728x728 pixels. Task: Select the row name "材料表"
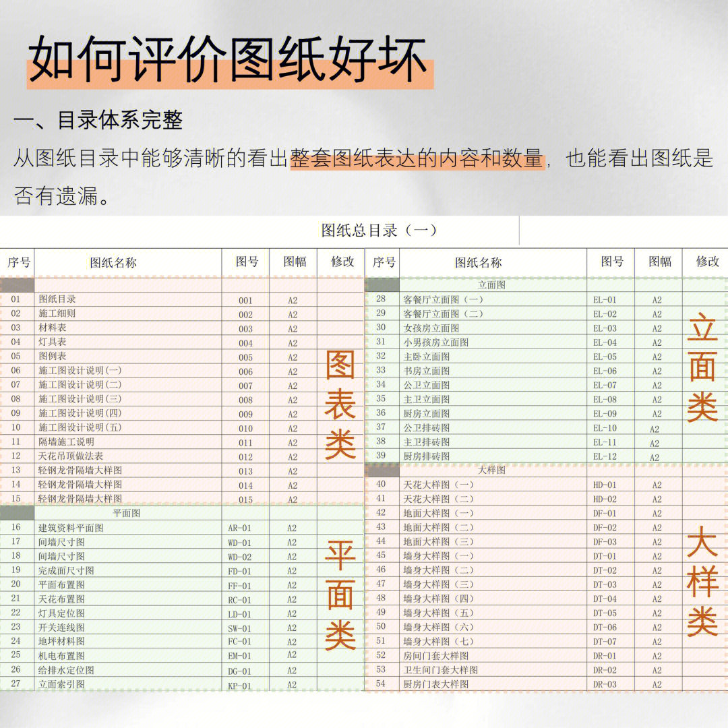[52, 328]
